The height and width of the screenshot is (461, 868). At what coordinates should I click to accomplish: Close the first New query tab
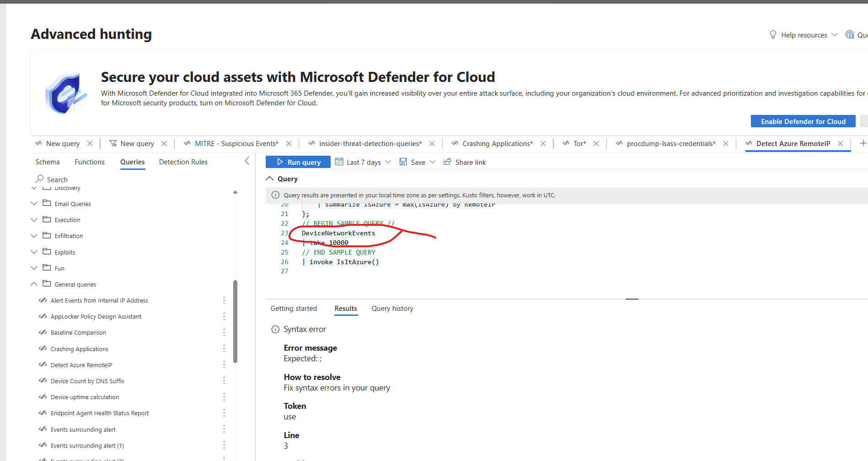[90, 144]
